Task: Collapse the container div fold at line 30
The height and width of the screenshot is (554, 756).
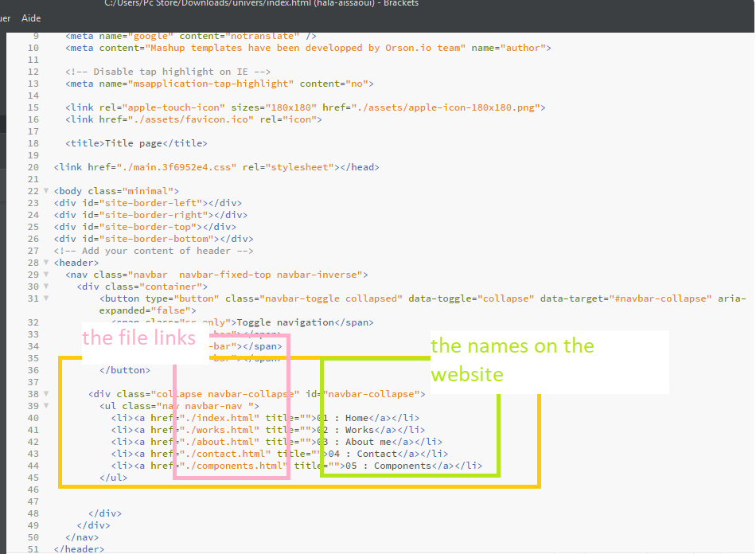Action: [x=46, y=287]
